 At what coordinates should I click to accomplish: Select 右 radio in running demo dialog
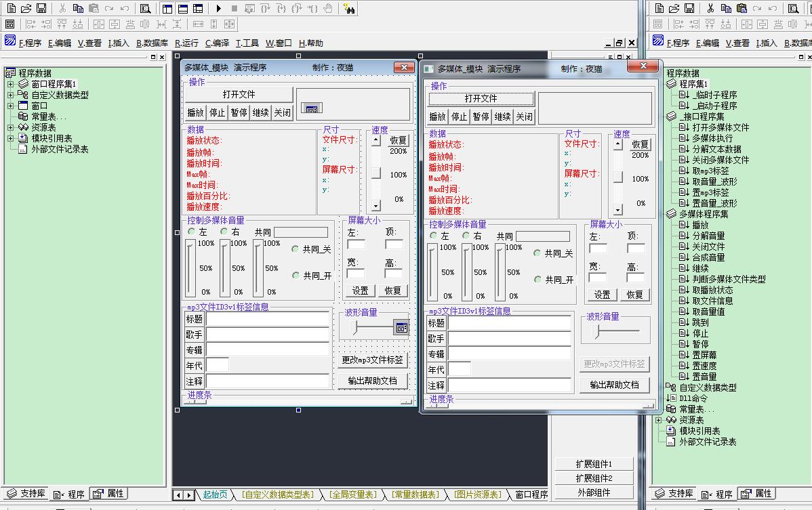[x=466, y=235]
